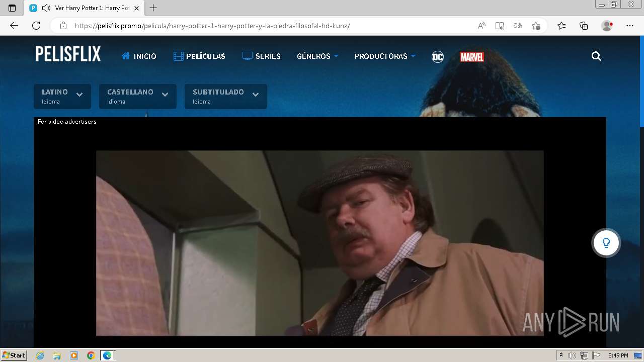Enter Immersive Reader mode
Viewport: 644px width, 362px height.
(x=500, y=26)
